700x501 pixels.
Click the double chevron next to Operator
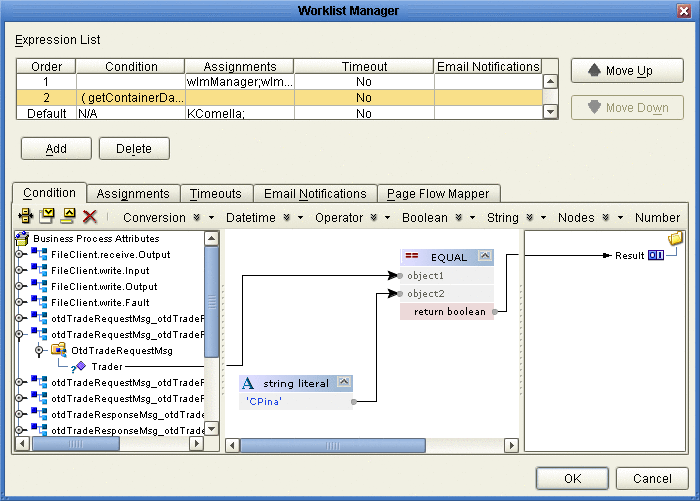click(374, 217)
